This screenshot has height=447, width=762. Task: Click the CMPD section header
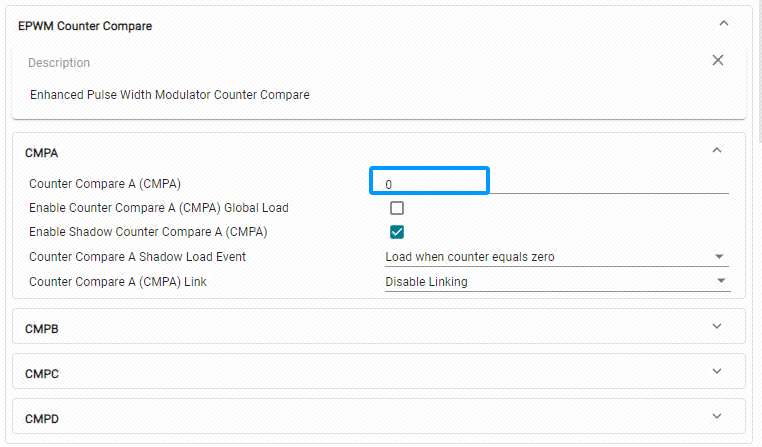(379, 416)
